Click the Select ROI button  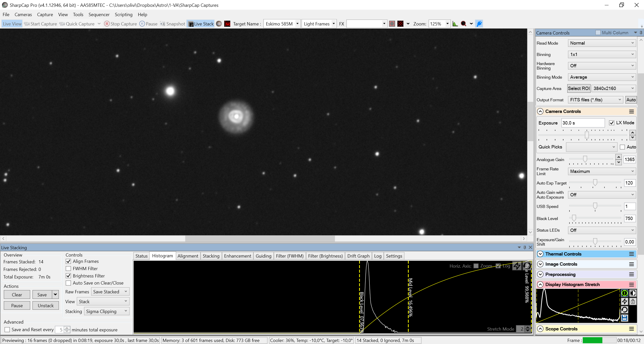579,88
